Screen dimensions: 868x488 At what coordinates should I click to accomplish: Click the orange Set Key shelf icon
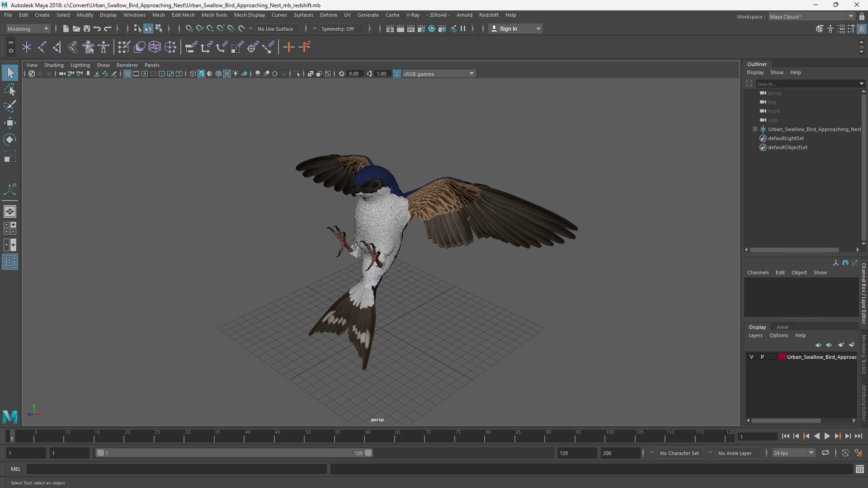click(x=288, y=47)
